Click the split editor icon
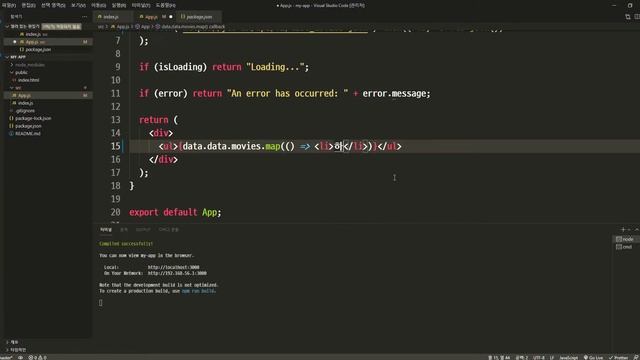The image size is (640, 360). click(637, 17)
